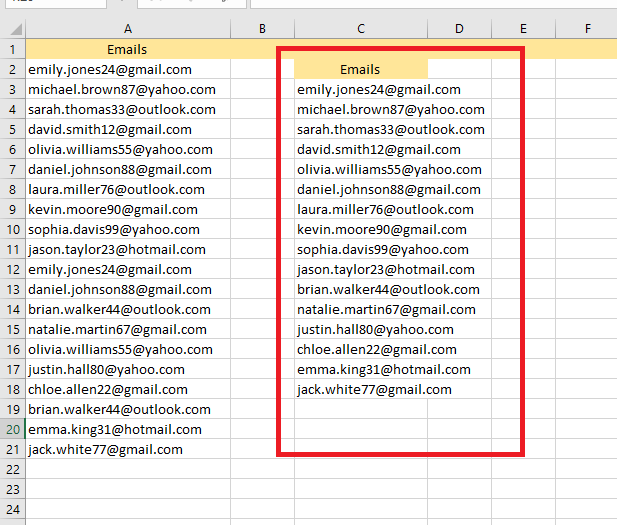The image size is (617, 525).
Task: Select emma.king31@hotmail.com in column A
Action: [x=115, y=429]
